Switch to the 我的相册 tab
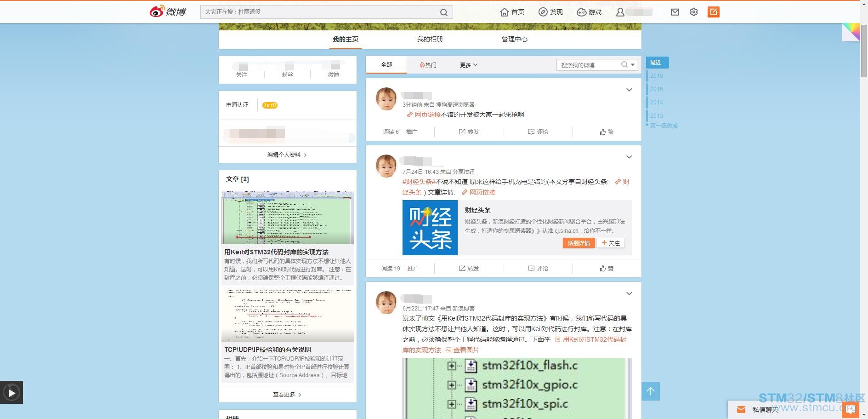Screen dimensions: 868x419 (x=430, y=40)
